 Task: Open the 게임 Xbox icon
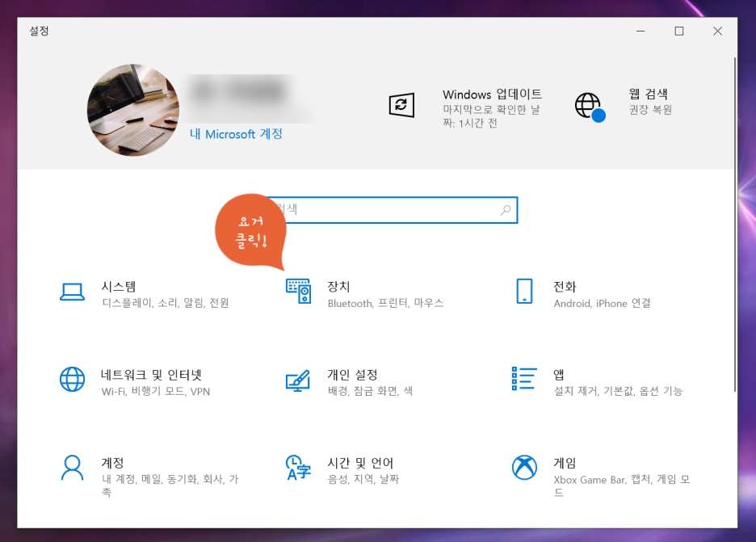pyautogui.click(x=524, y=468)
